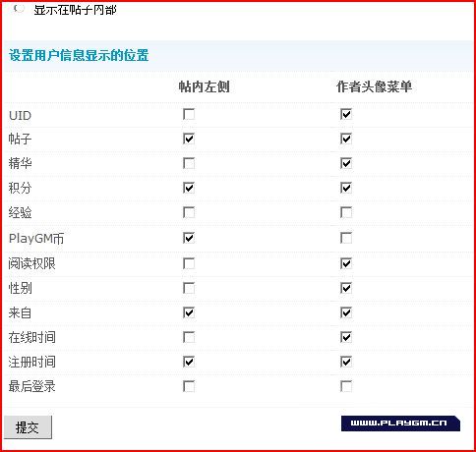Enable 精华 in the 帖内左侧 column
This screenshot has height=452, width=476.
189,163
